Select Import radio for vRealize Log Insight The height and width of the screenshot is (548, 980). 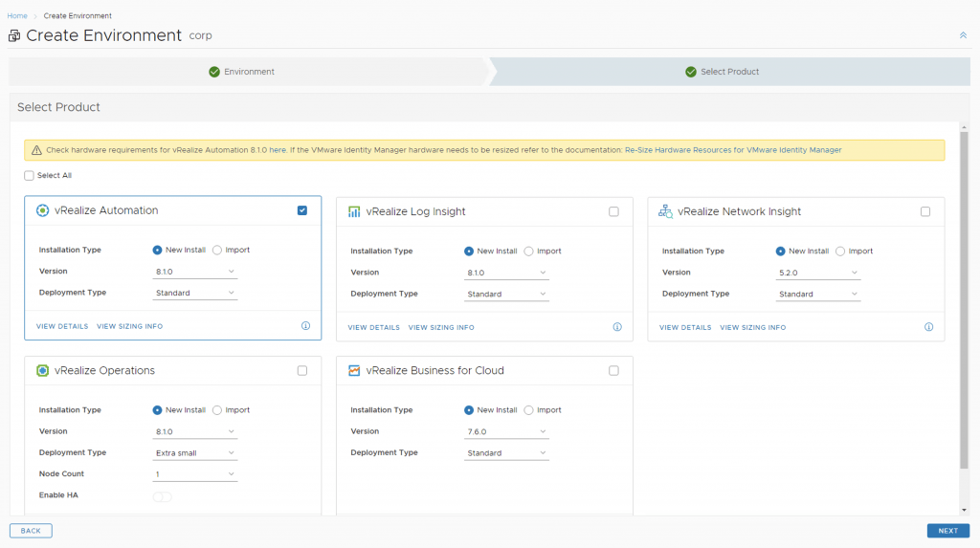(529, 252)
